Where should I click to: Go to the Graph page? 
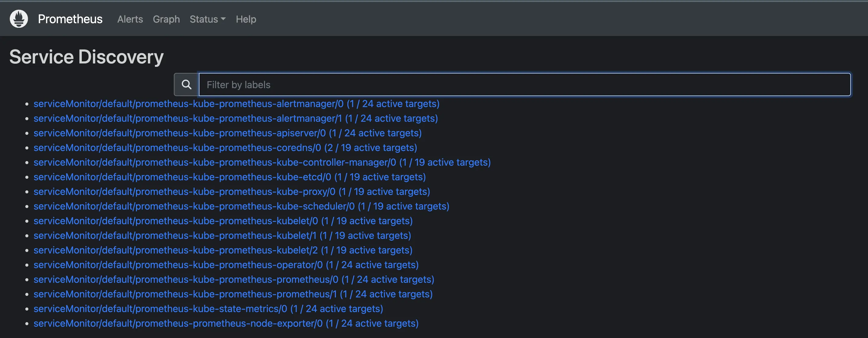pos(166,19)
